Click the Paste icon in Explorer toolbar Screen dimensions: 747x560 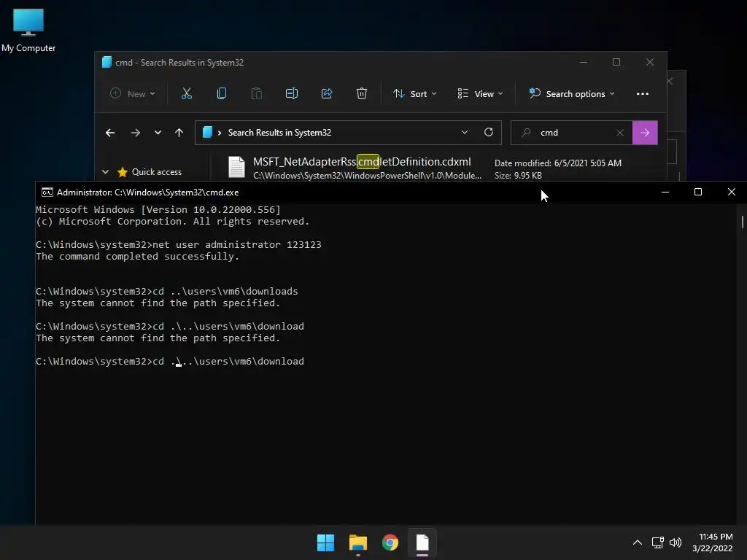tap(256, 94)
